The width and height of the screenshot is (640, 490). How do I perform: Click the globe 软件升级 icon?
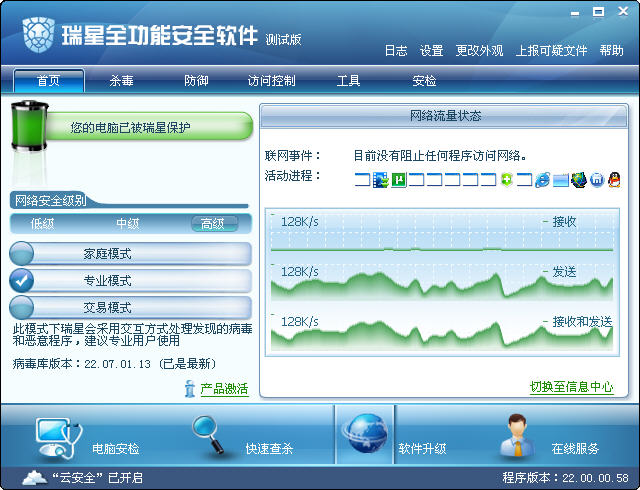pyautogui.click(x=365, y=434)
